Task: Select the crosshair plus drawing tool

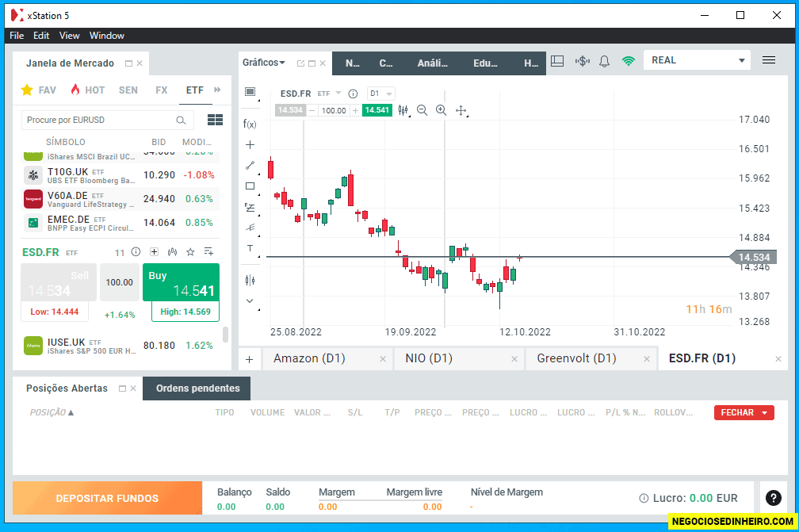Action: pos(250,145)
